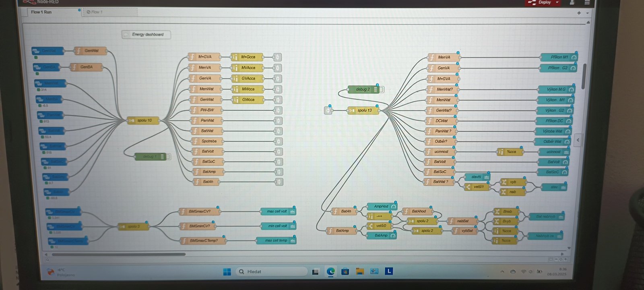644x290 pixels.
Task: Select the spolu 3 join node
Action: pyautogui.click(x=133, y=227)
